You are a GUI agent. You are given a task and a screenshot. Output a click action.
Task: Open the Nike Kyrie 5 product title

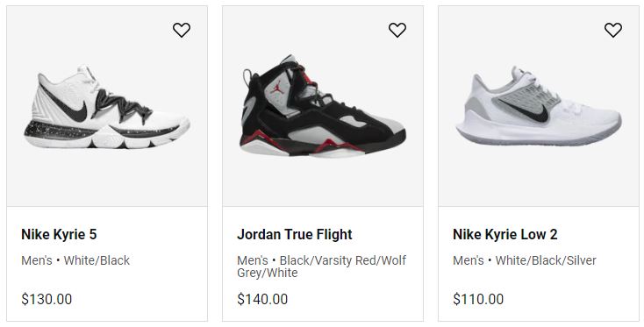59,234
